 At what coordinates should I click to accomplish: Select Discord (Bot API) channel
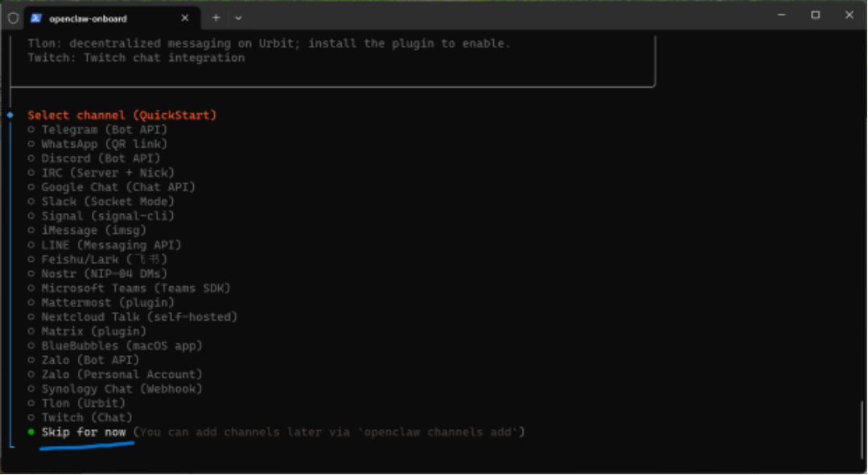[101, 158]
